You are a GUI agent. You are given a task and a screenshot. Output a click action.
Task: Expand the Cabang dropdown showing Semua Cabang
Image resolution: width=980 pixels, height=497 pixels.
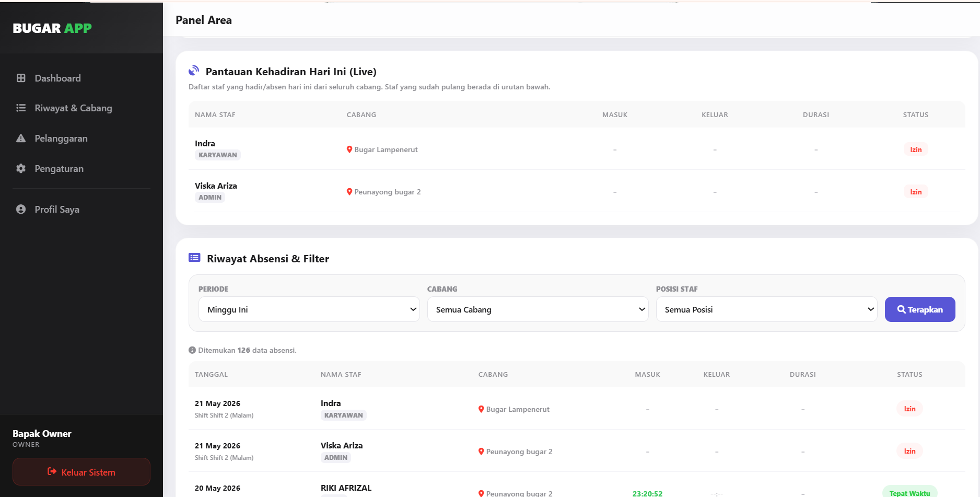pos(538,309)
